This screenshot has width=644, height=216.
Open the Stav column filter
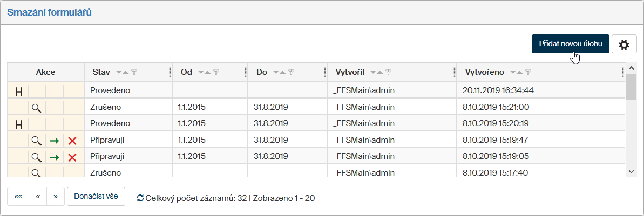[x=134, y=72]
